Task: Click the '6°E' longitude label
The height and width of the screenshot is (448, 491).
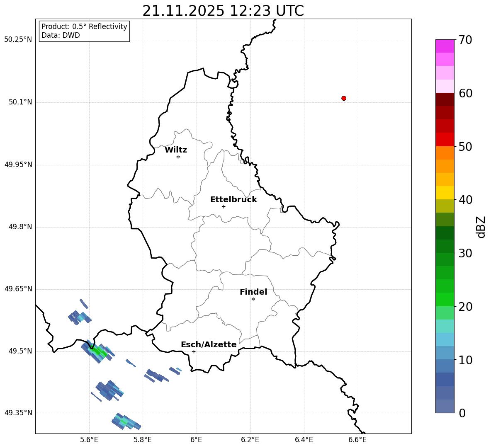Action: (196, 440)
